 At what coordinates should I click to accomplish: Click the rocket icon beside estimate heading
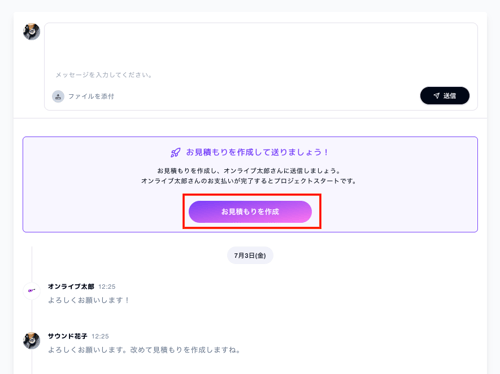coord(176,153)
